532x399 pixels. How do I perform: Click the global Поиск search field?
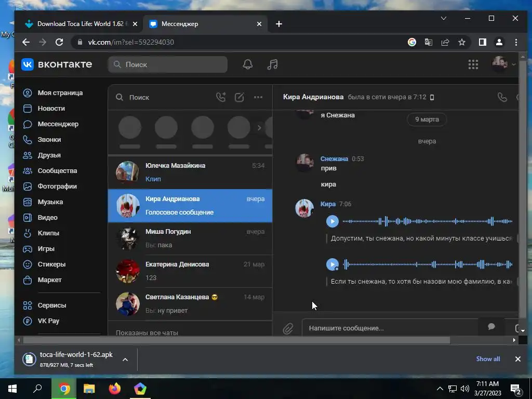click(x=168, y=64)
